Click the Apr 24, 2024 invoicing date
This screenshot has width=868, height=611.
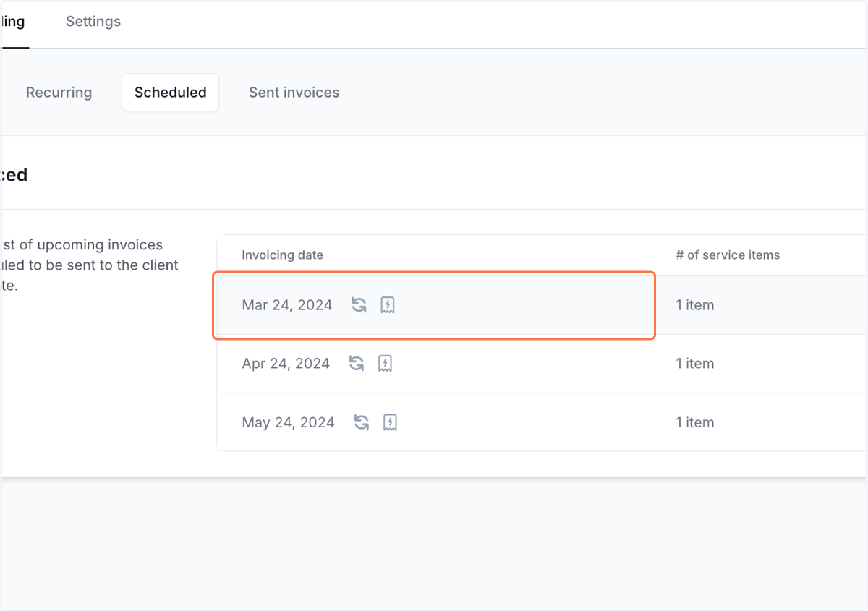(286, 364)
